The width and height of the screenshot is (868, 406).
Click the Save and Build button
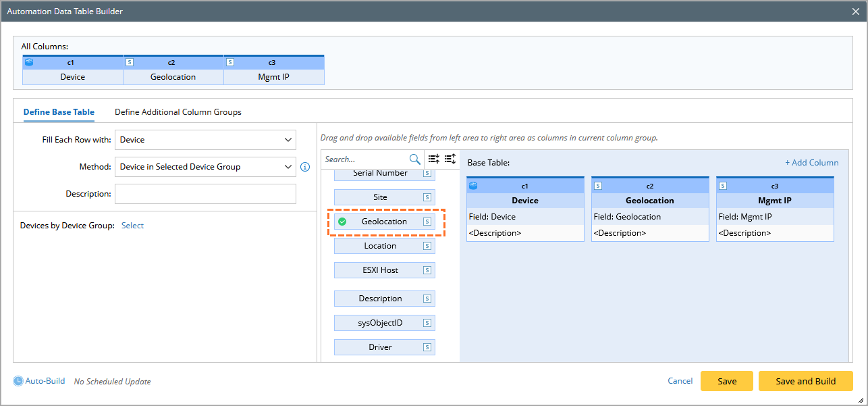[x=805, y=381]
